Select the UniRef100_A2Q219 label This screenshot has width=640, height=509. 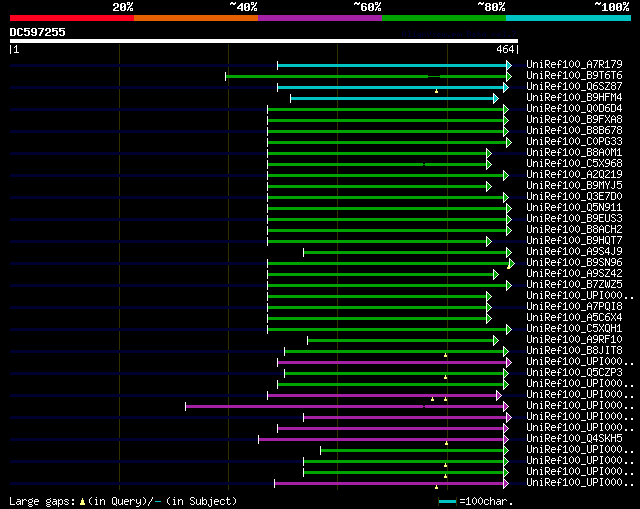[x=574, y=175]
